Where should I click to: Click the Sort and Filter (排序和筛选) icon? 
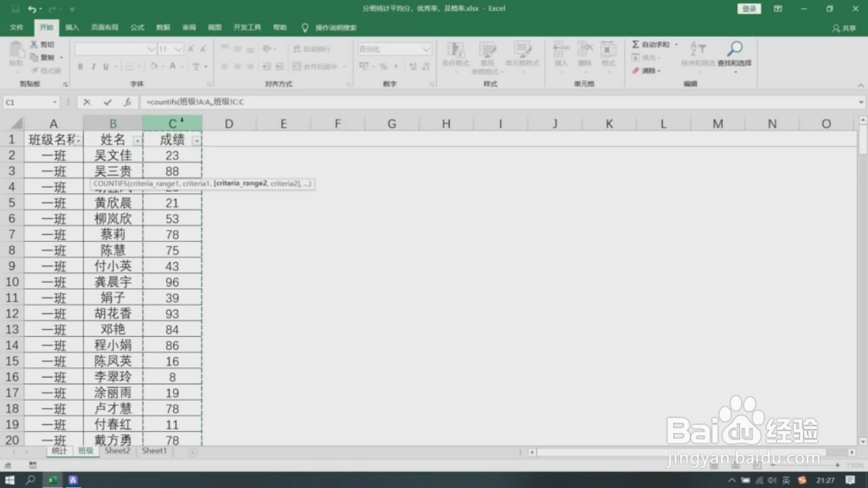coord(698,49)
